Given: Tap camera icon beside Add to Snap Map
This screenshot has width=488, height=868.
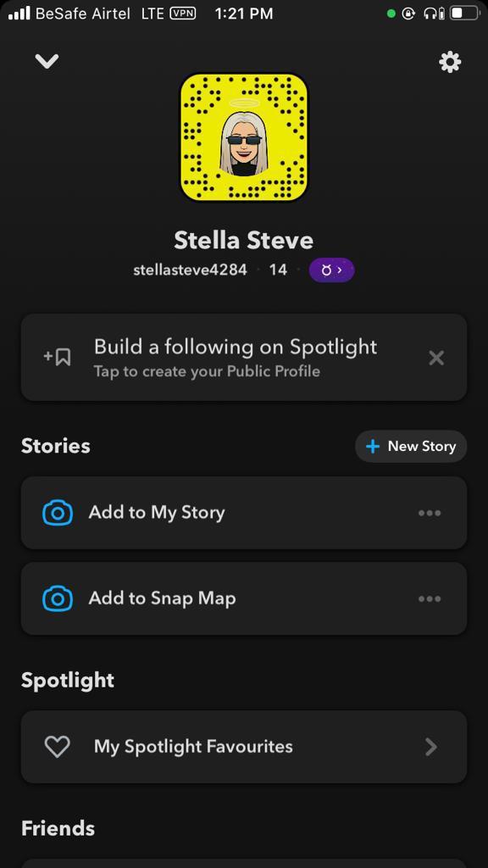Looking at the screenshot, I should point(58,598).
